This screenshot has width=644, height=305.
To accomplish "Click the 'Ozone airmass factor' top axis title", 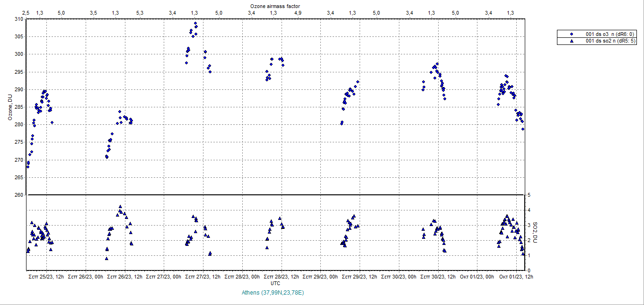I will (275, 6).
